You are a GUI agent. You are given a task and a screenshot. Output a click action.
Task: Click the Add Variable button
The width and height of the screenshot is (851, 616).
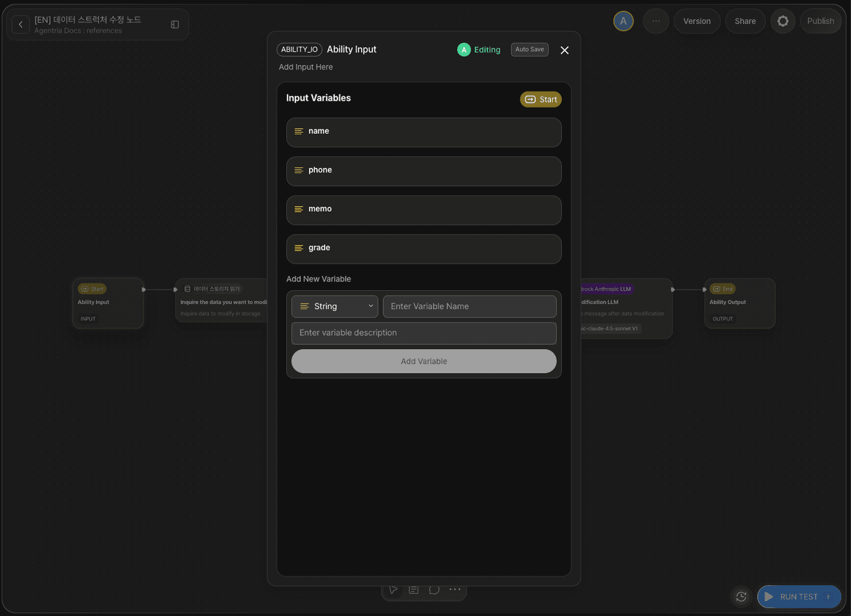[424, 361]
